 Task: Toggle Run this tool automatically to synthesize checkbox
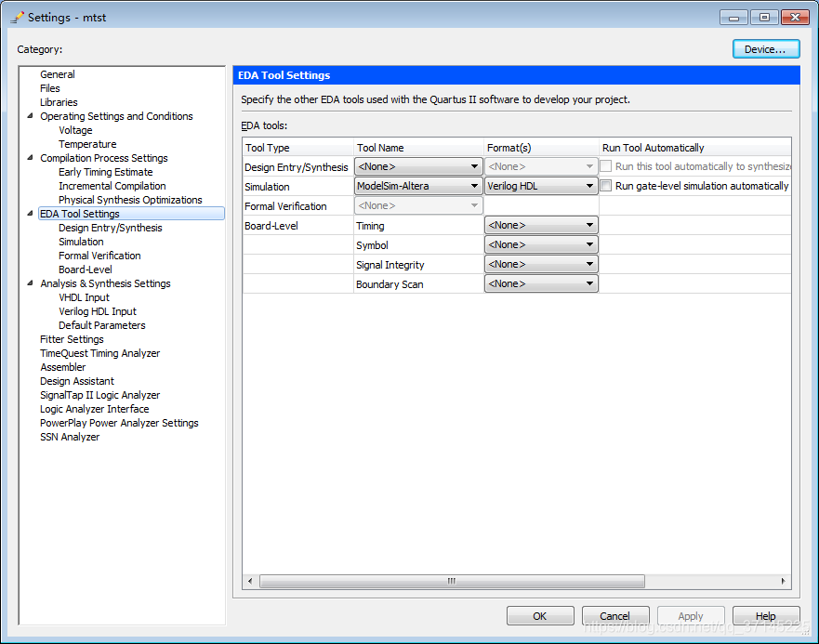click(606, 166)
